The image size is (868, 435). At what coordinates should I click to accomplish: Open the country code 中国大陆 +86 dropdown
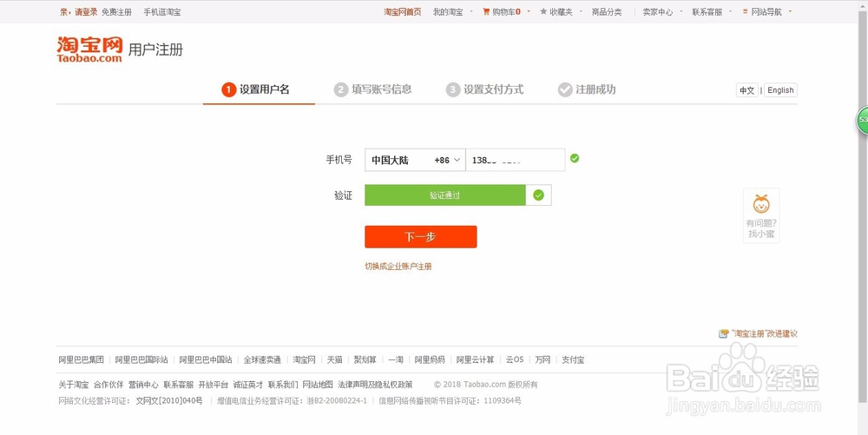(x=415, y=160)
